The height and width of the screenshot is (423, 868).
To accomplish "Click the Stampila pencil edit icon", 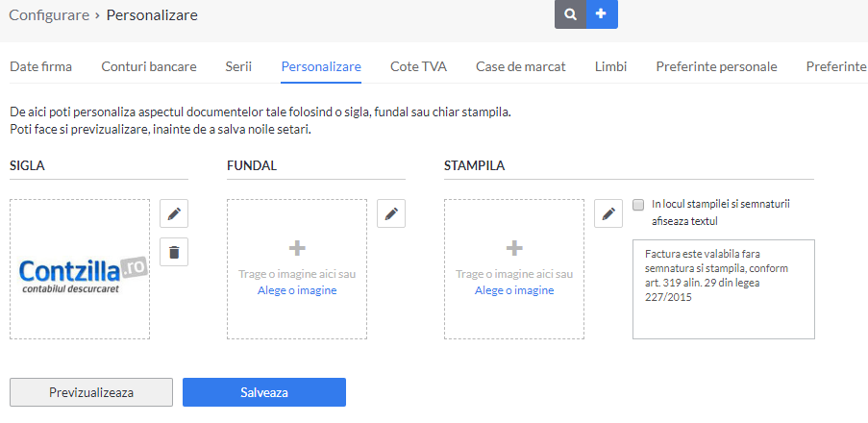I will click(x=608, y=213).
